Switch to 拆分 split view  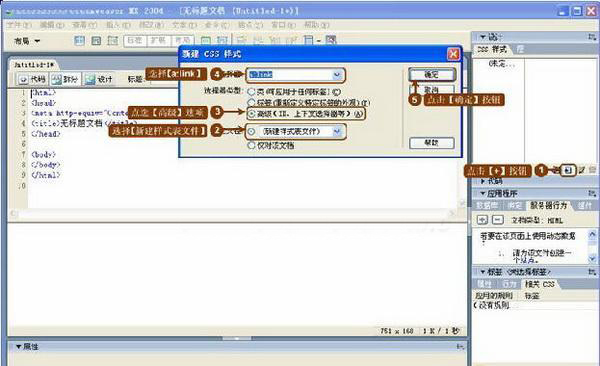coord(65,79)
